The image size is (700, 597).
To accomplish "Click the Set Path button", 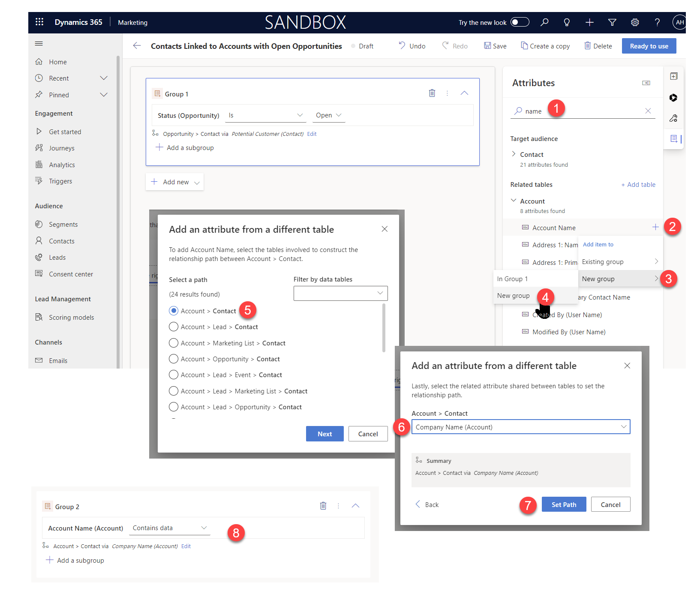I will (564, 504).
